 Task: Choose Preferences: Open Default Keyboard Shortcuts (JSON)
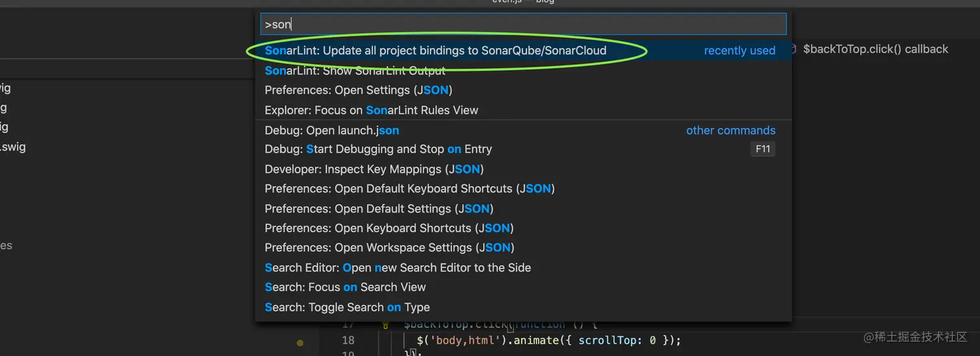tap(523, 189)
